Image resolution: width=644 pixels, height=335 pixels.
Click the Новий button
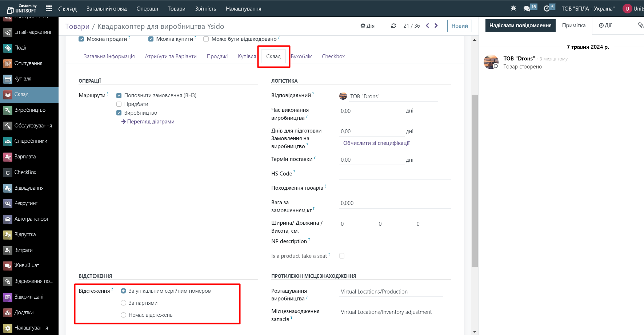tap(459, 26)
